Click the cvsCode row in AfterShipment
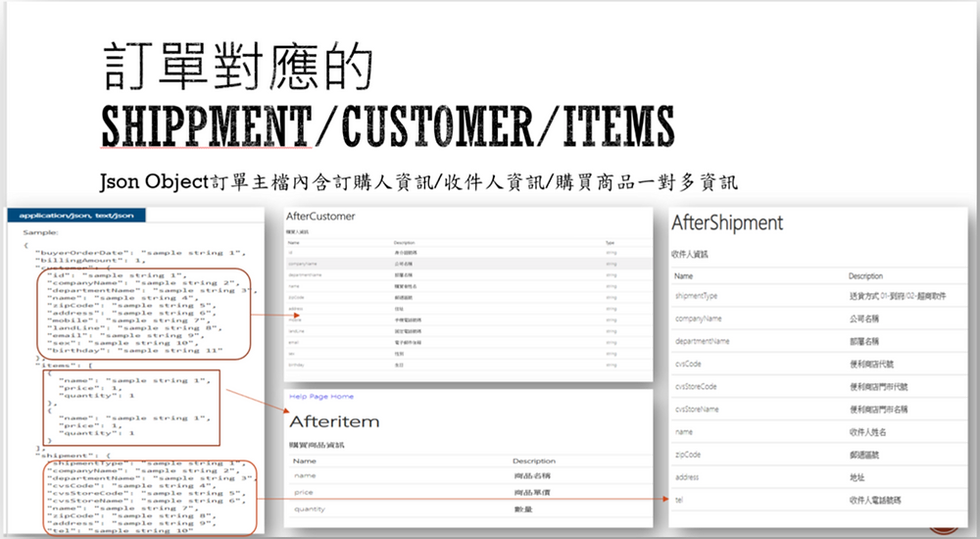The height and width of the screenshot is (539, 980). [819, 364]
